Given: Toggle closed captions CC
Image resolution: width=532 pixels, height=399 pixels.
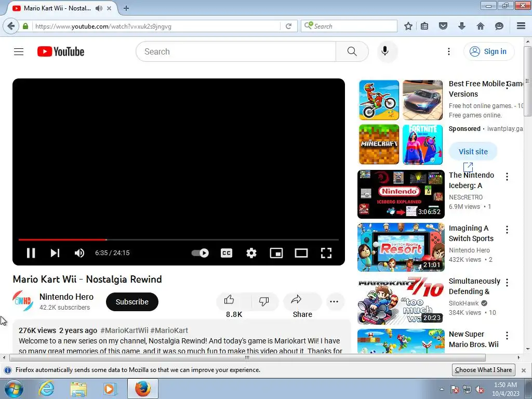Looking at the screenshot, I should pyautogui.click(x=227, y=253).
